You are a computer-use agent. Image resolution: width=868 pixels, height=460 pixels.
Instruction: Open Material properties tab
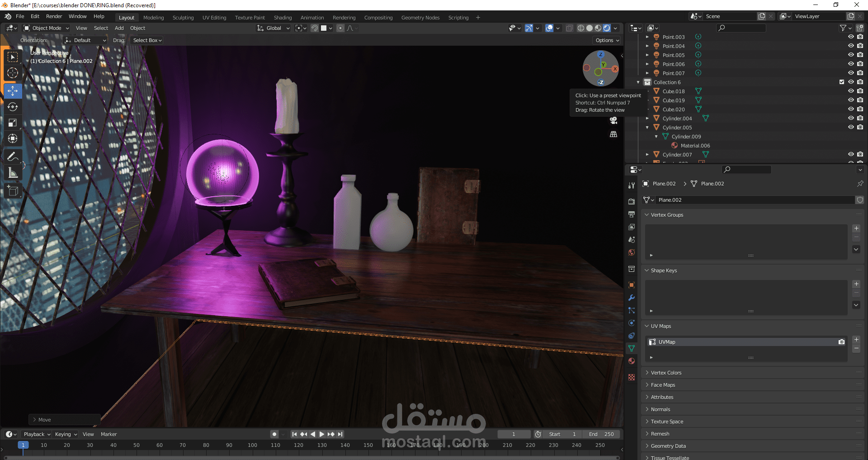click(632, 361)
